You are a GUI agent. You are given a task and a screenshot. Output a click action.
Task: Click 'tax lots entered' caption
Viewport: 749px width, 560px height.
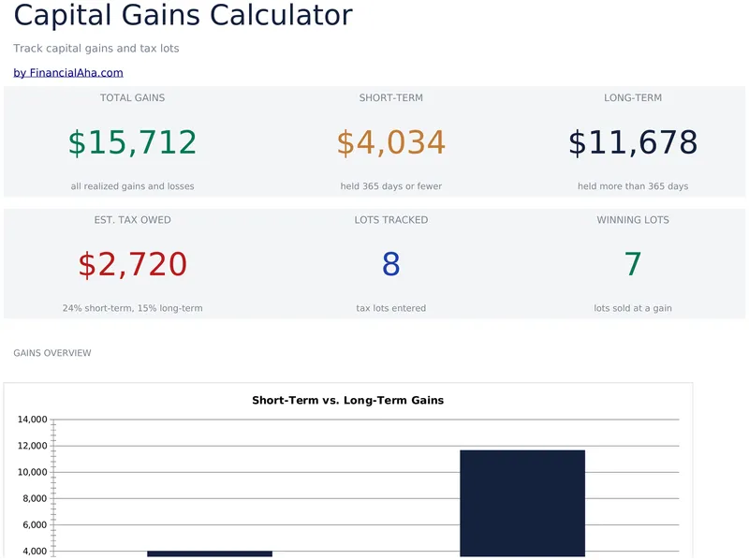coord(390,308)
